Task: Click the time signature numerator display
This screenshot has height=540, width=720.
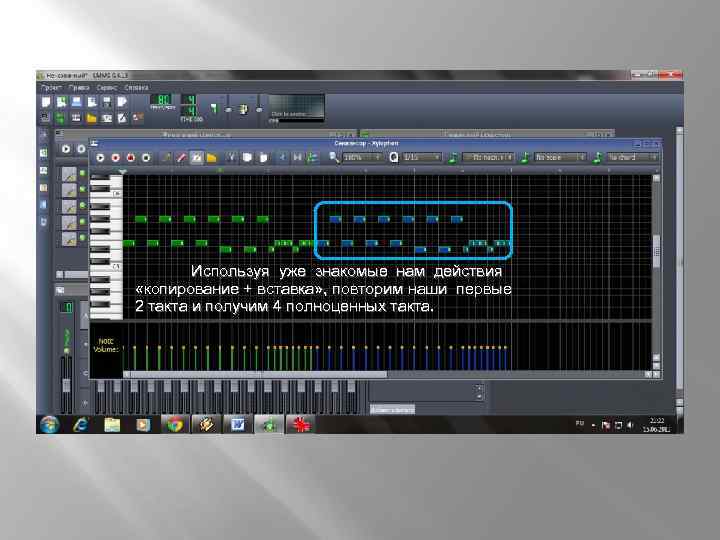Action: pyautogui.click(x=190, y=100)
